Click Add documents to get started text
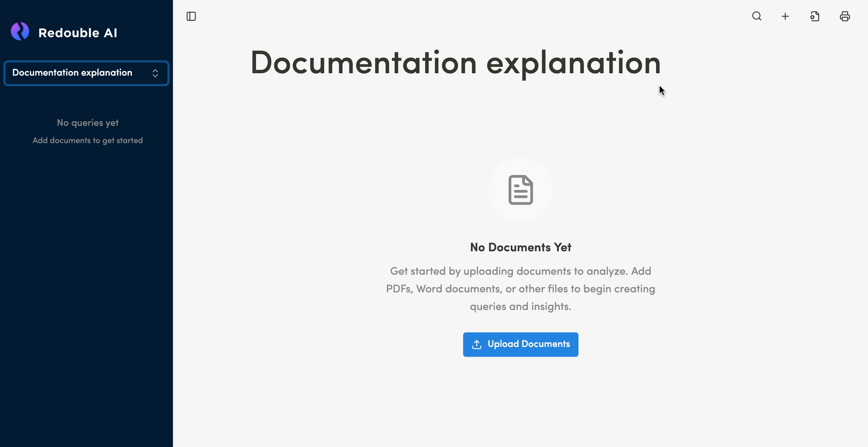 coord(87,140)
